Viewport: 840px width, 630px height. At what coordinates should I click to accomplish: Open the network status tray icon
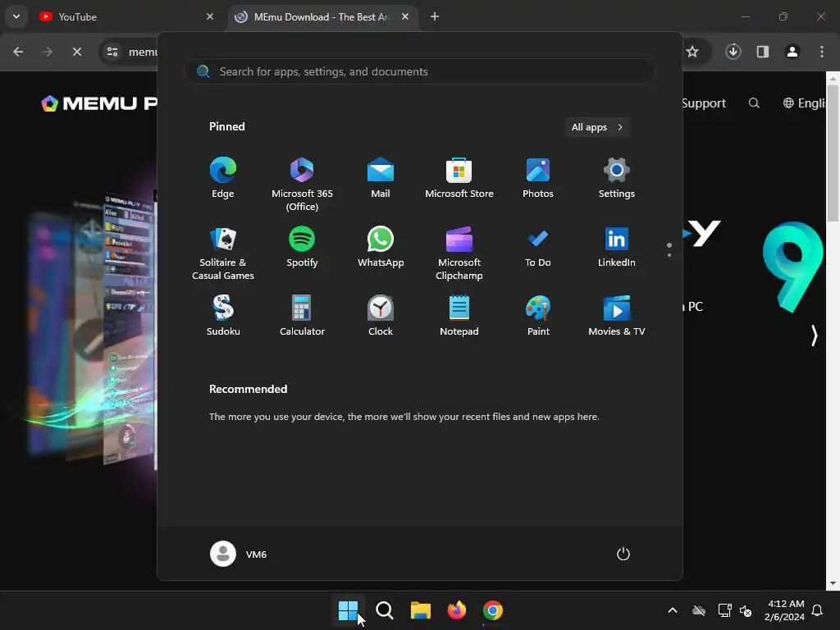[724, 609]
